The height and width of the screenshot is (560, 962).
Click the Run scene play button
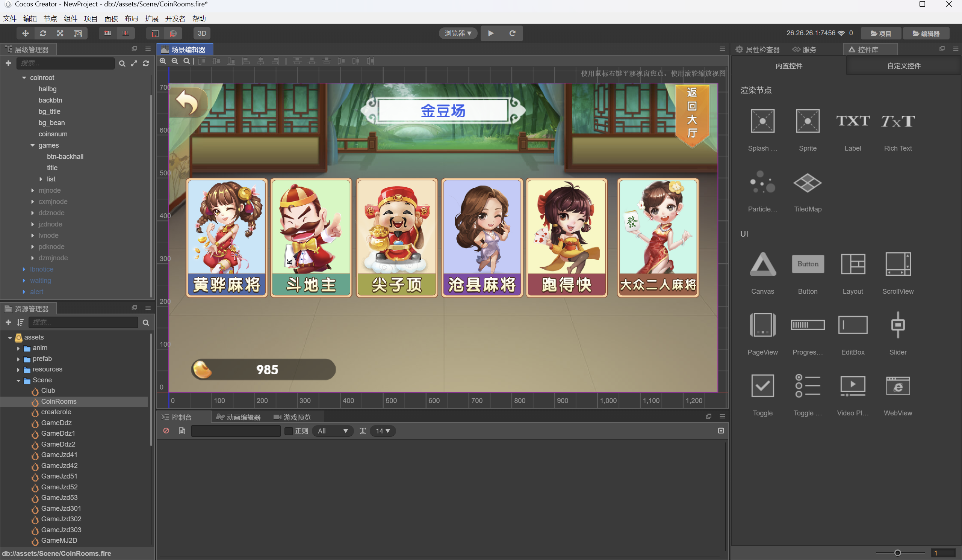click(491, 33)
